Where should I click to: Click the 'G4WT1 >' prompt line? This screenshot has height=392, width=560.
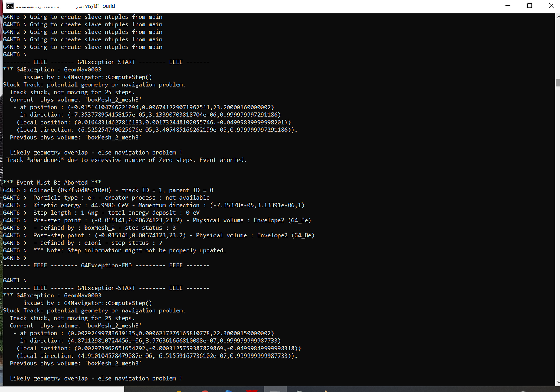[x=15, y=280]
